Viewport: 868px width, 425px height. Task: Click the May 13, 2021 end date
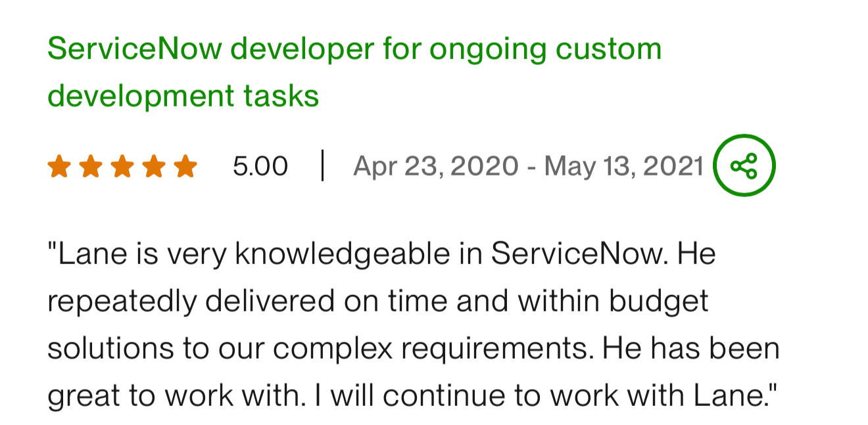tap(624, 166)
